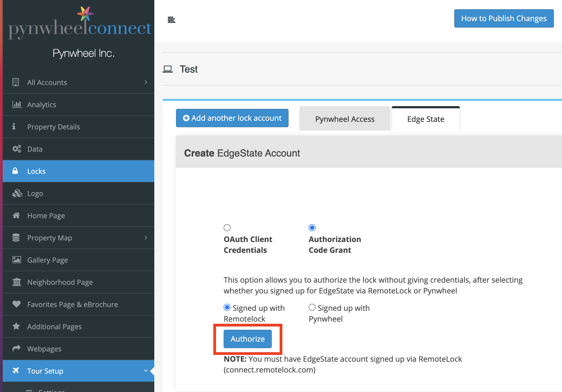The width and height of the screenshot is (562, 392).
Task: Click How to Publish Changes
Action: point(504,18)
